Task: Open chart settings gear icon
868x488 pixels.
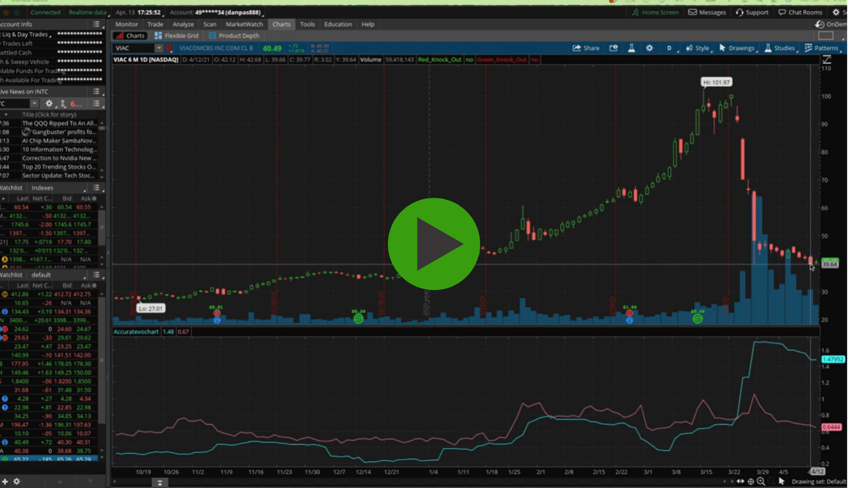Action: pos(649,48)
